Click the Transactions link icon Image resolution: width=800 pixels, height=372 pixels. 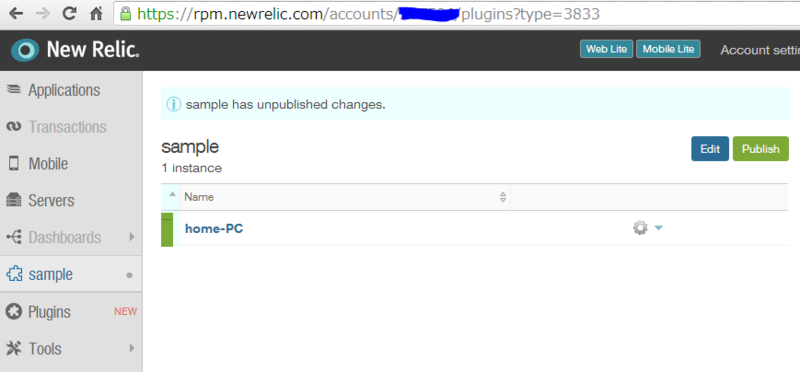(13, 127)
